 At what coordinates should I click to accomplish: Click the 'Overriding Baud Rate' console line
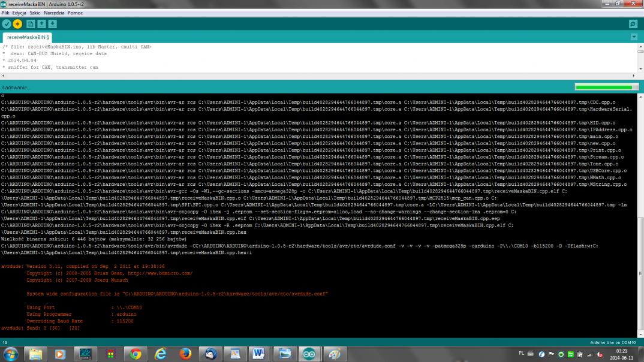80,321
